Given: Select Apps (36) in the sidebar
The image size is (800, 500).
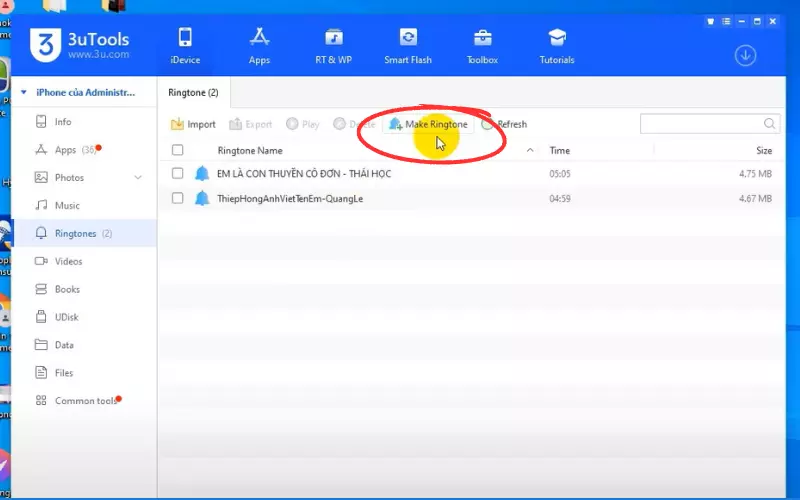Looking at the screenshot, I should click(84, 149).
